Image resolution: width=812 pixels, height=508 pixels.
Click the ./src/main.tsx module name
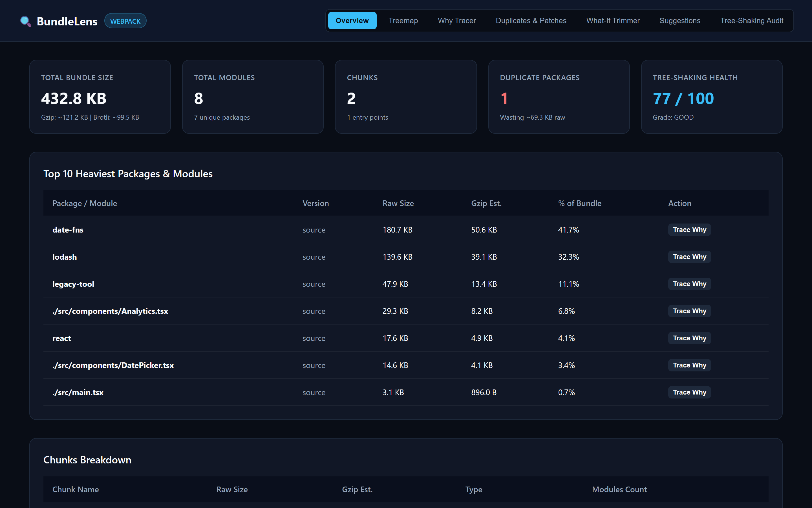click(x=78, y=392)
